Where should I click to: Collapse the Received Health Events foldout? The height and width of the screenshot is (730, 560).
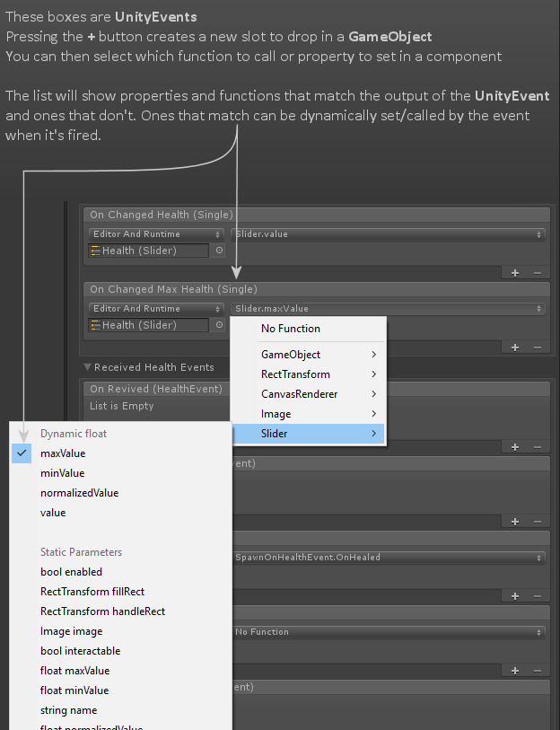coord(87,367)
